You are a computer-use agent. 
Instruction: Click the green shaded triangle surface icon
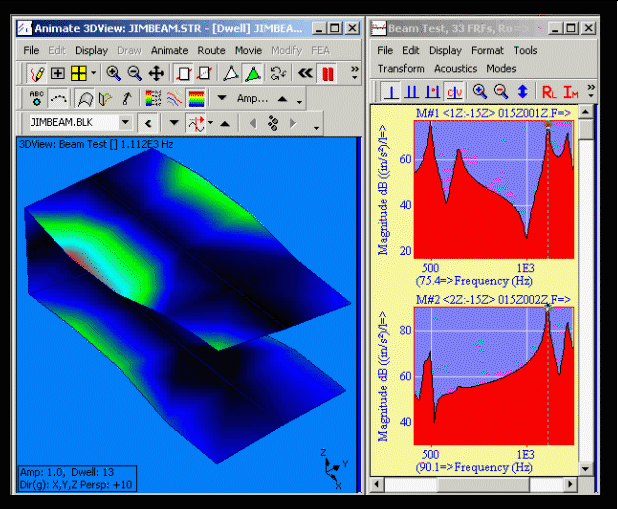[253, 73]
